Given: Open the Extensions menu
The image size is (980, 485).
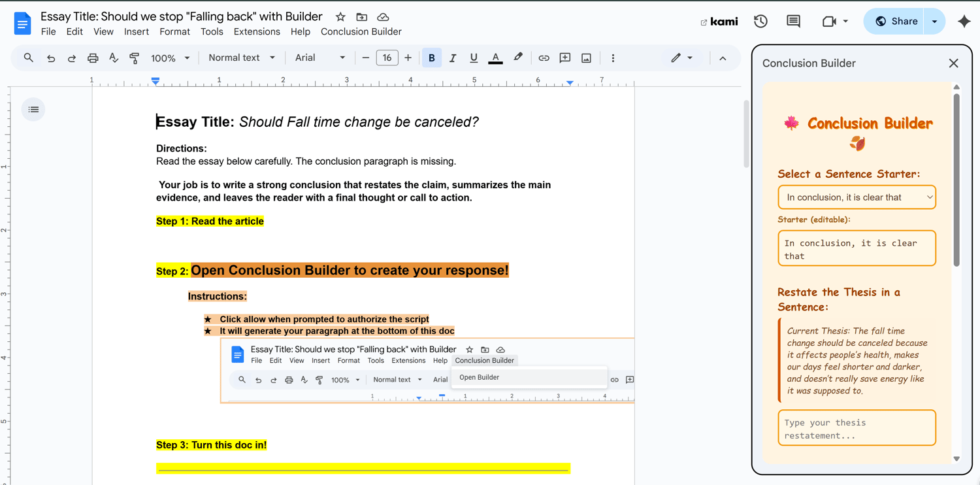Looking at the screenshot, I should 257,31.
